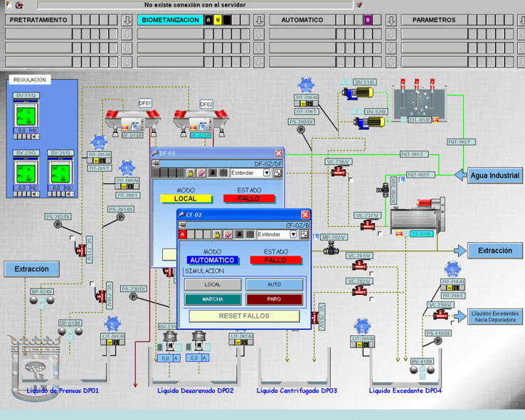Click the down arrow beside PRETRATAMIENTO

(x=127, y=21)
